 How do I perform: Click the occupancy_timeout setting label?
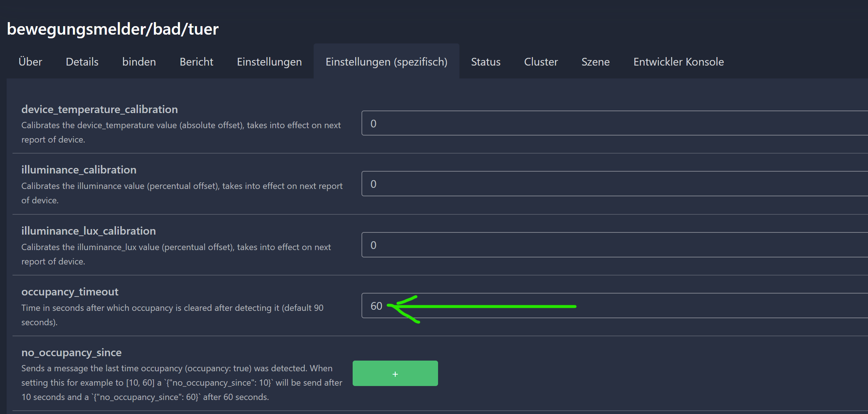pyautogui.click(x=70, y=292)
